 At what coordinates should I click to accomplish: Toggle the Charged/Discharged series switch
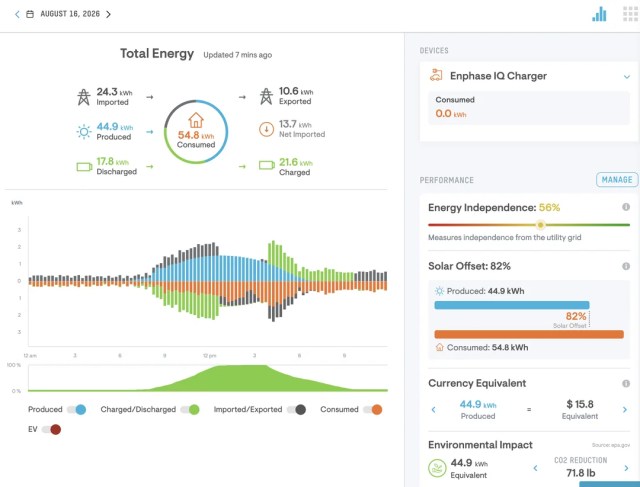click(x=190, y=409)
